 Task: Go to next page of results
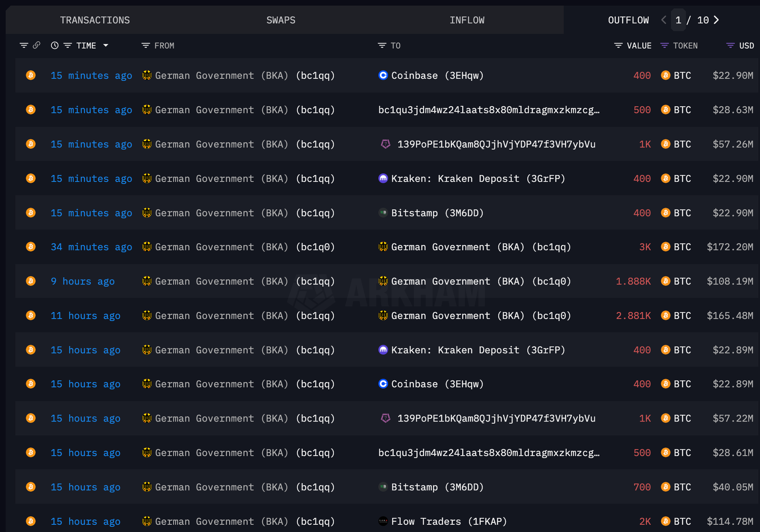tap(716, 20)
